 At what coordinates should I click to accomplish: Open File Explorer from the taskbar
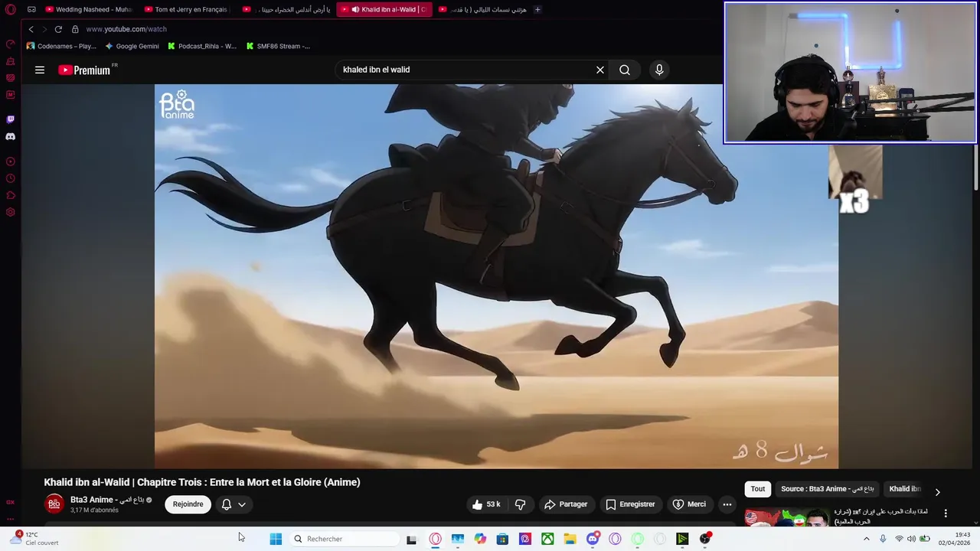[x=570, y=539]
